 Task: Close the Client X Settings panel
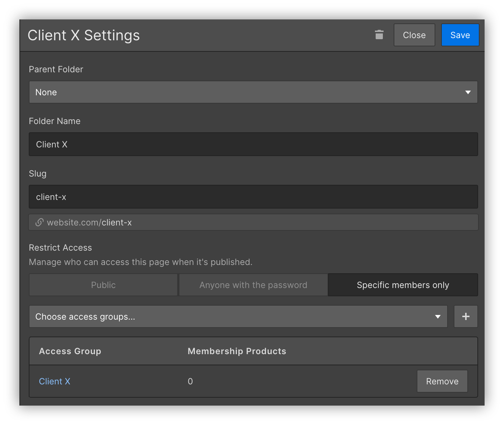tap(414, 35)
